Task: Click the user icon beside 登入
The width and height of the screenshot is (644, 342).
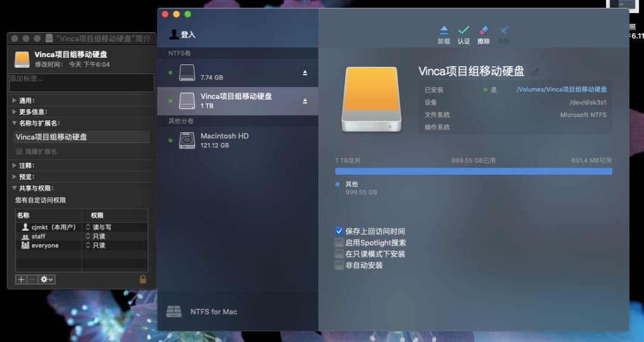Action: pyautogui.click(x=174, y=35)
